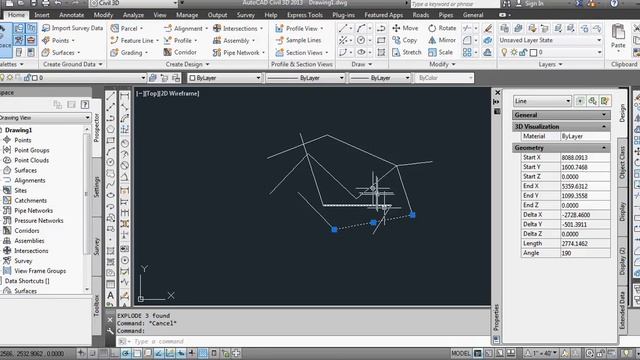Select View Frame Groups tree item

point(40,271)
